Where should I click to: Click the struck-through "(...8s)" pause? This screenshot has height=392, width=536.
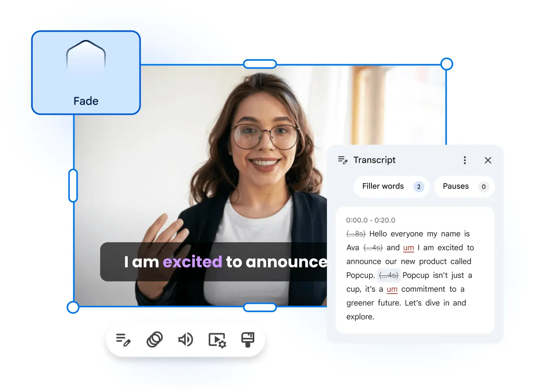pyautogui.click(x=356, y=234)
